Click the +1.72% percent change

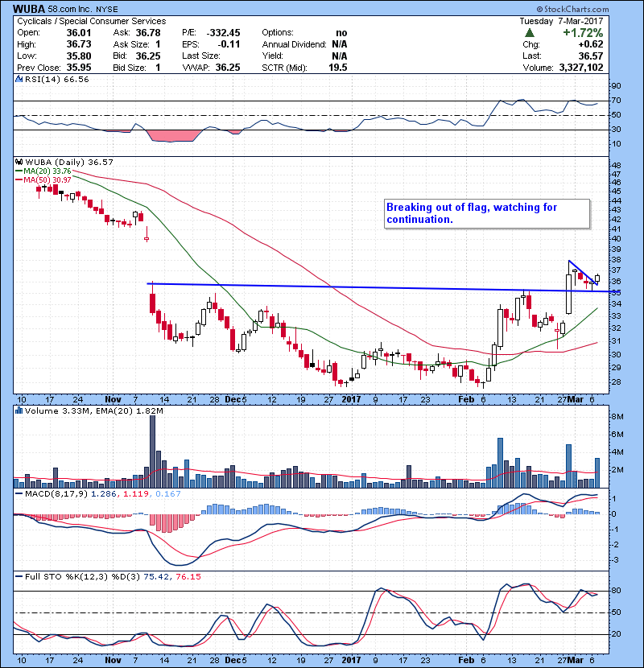tap(583, 33)
